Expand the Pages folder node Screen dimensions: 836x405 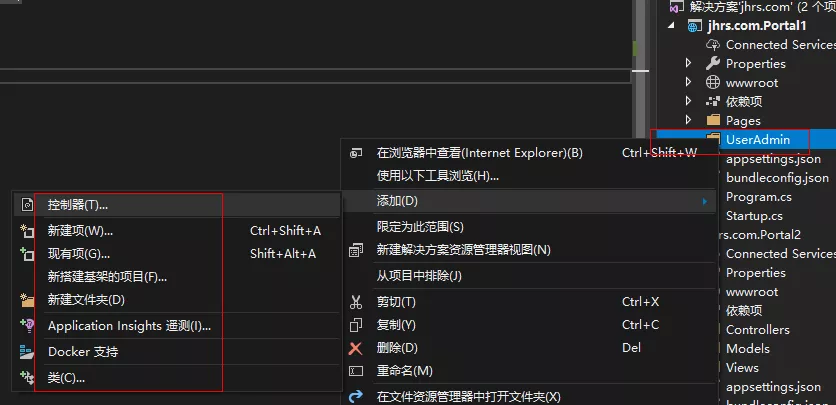point(688,120)
